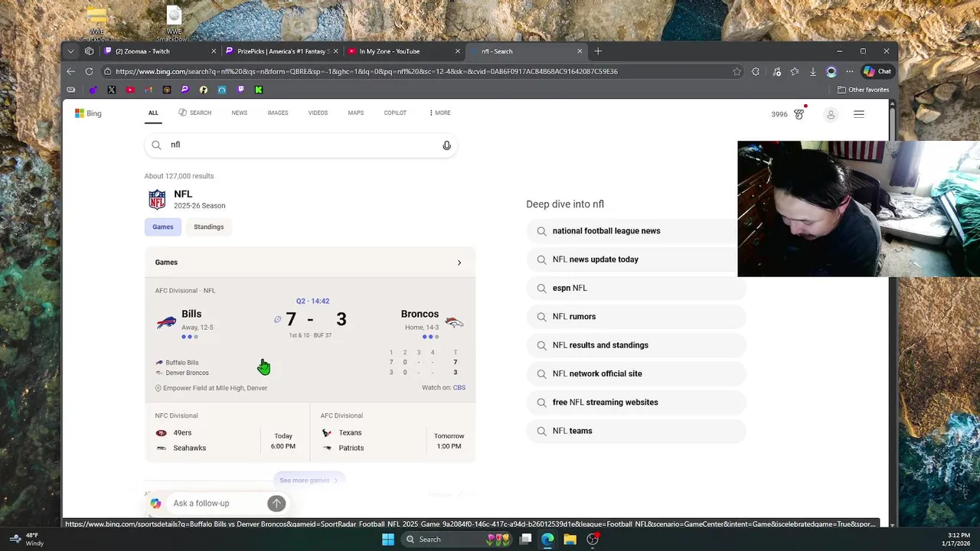Search espn NFL suggestion
Screen dimensions: 980x551
point(636,288)
